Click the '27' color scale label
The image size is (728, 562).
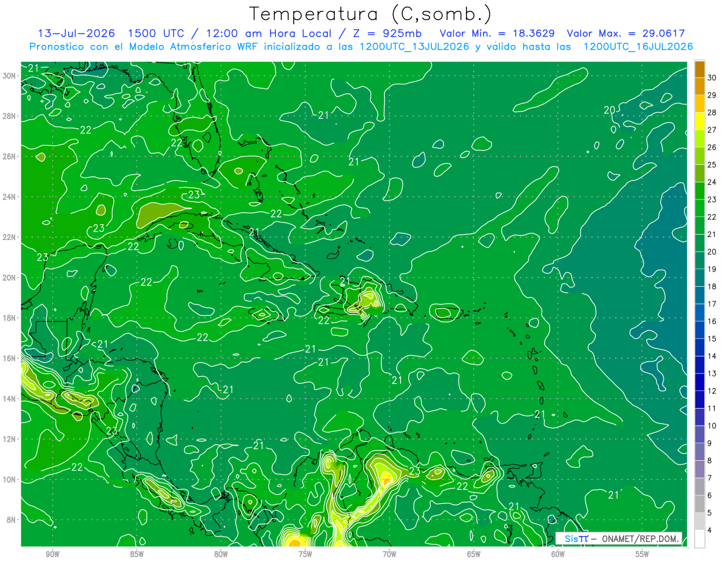(712, 130)
